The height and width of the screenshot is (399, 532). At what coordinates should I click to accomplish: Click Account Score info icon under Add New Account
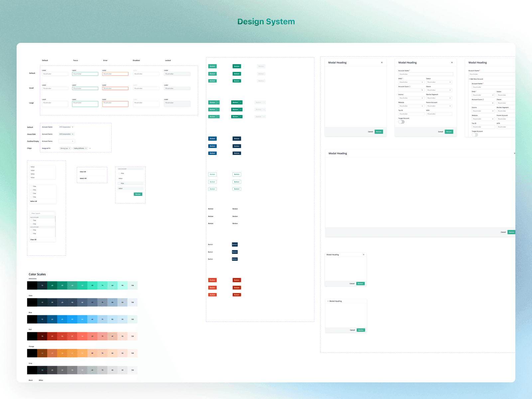point(483,99)
